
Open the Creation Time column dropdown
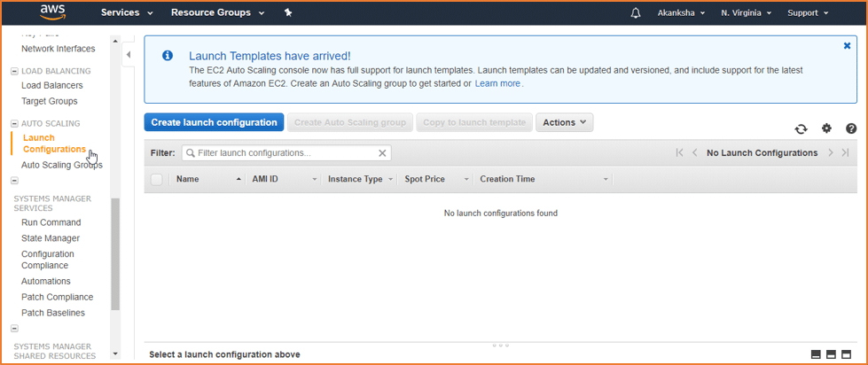pyautogui.click(x=606, y=180)
